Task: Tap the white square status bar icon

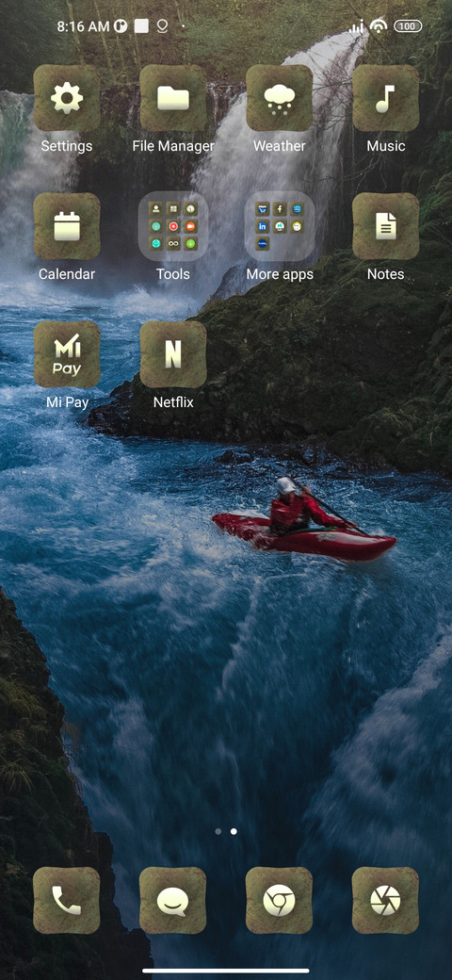Action: point(141,26)
